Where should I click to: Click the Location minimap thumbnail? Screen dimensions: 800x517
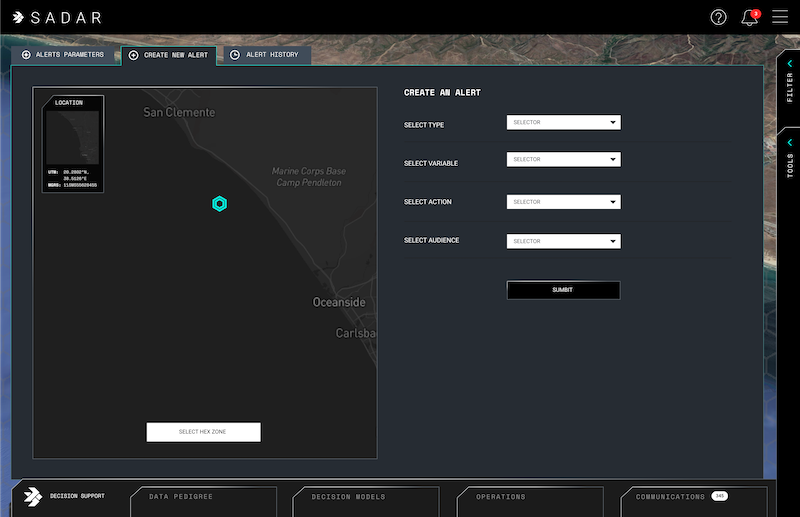pos(71,137)
